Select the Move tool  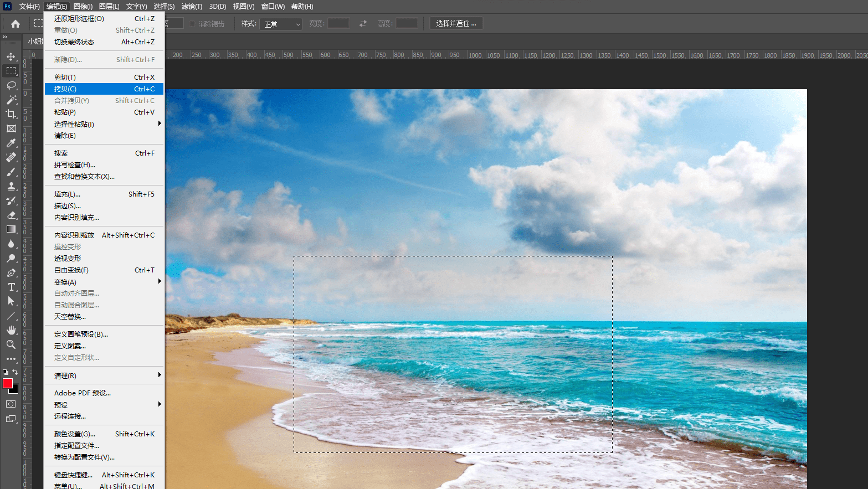(11, 56)
